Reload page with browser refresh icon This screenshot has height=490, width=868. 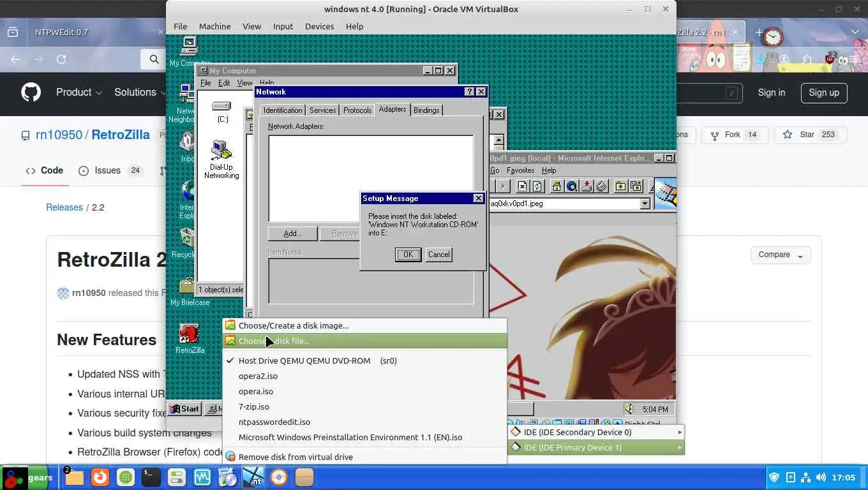pyautogui.click(x=61, y=59)
